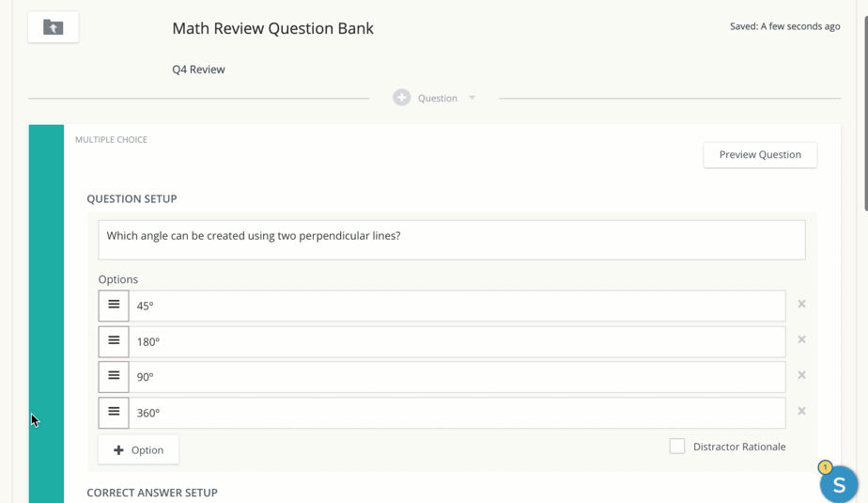Delete the 360° answer option
The width and height of the screenshot is (868, 503).
click(x=801, y=411)
